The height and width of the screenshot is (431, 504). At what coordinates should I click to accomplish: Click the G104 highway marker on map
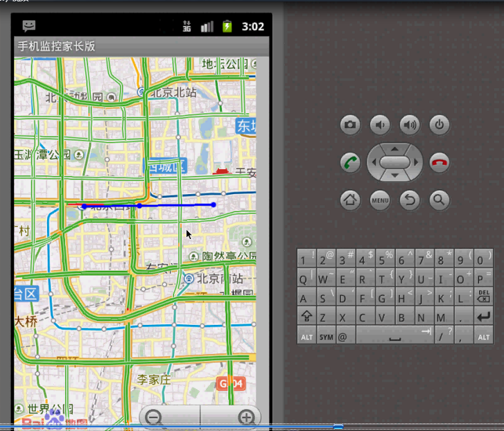pyautogui.click(x=231, y=383)
